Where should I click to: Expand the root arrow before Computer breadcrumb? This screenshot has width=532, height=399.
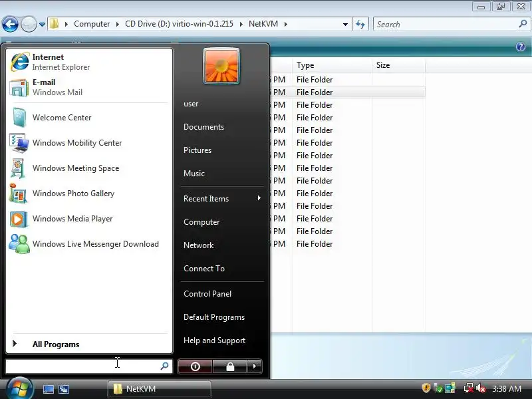66,24
